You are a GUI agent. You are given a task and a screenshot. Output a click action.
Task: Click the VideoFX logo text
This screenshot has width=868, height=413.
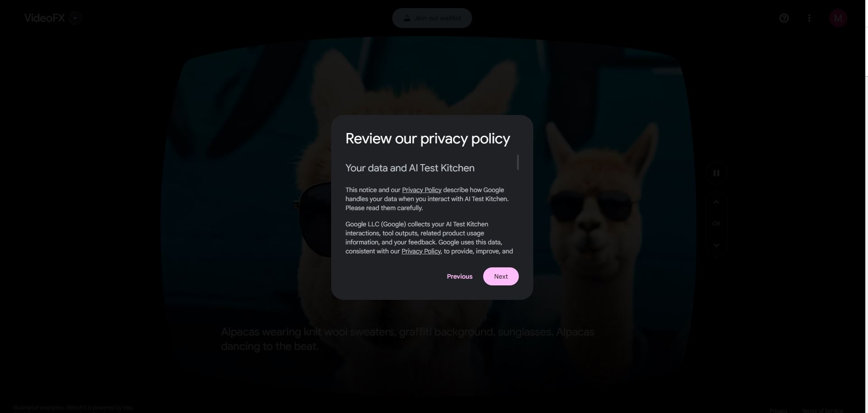(x=45, y=18)
